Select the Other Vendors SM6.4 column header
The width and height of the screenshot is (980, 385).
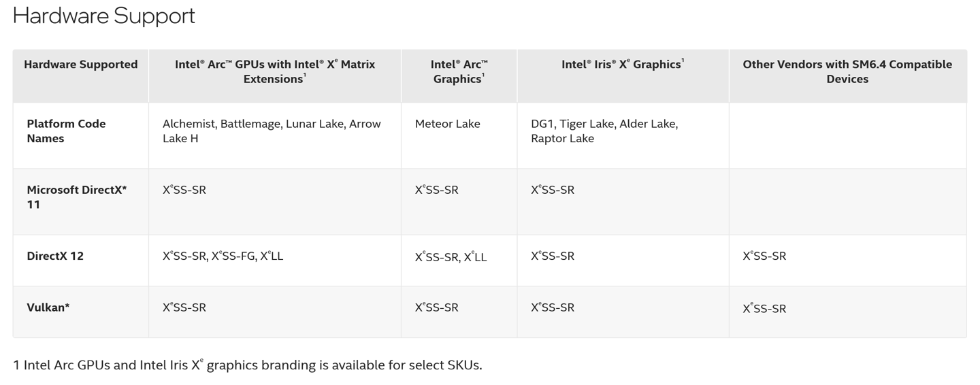click(847, 71)
